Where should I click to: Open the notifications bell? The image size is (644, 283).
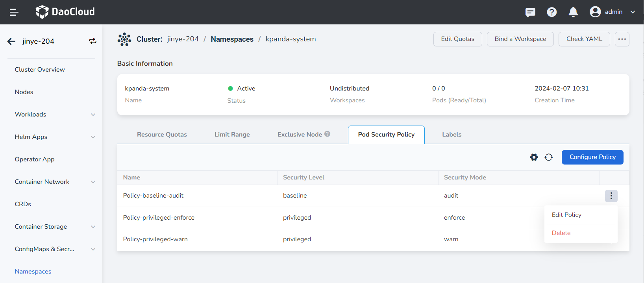click(573, 12)
